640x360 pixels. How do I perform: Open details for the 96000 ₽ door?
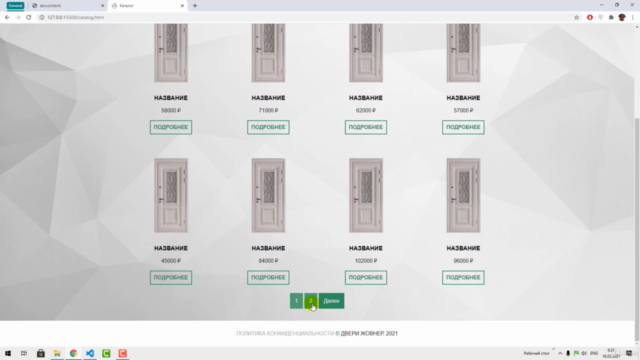(463, 278)
